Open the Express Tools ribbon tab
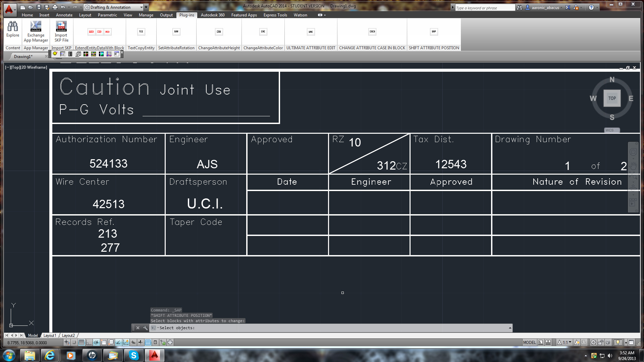 pyautogui.click(x=275, y=15)
